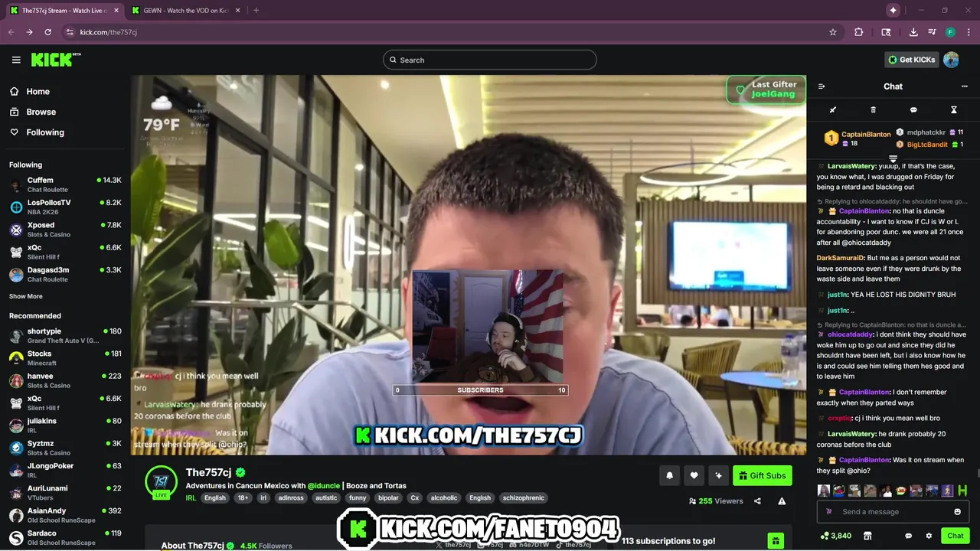
Task: Click Send a message input
Action: coord(893,512)
